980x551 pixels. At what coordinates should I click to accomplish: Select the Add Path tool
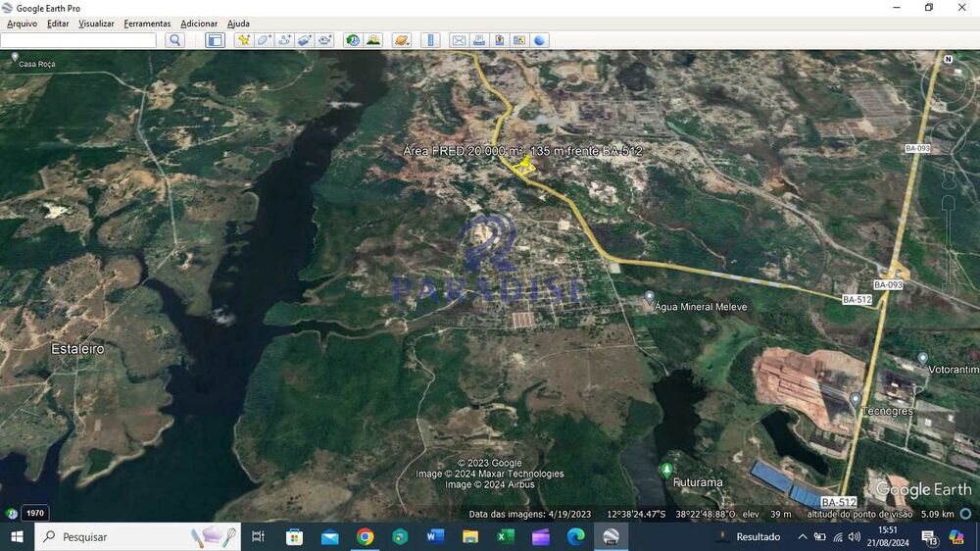tap(284, 40)
